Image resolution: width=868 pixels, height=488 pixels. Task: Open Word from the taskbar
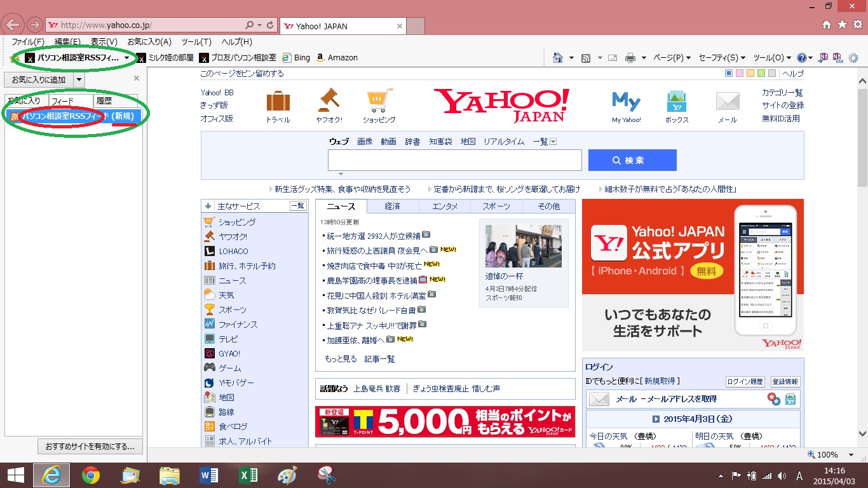point(208,475)
